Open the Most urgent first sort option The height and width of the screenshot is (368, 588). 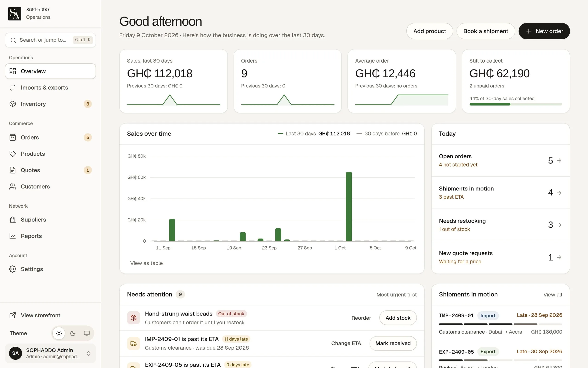(396, 294)
